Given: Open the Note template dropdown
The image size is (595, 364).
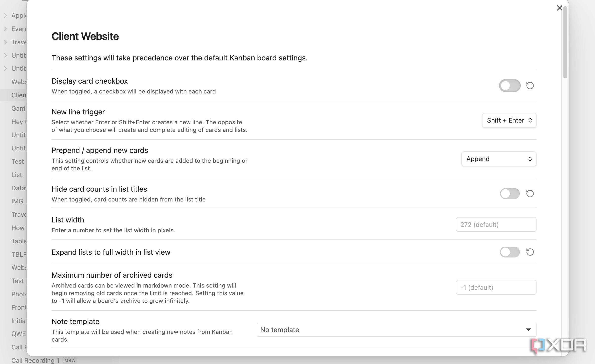Looking at the screenshot, I should [396, 330].
